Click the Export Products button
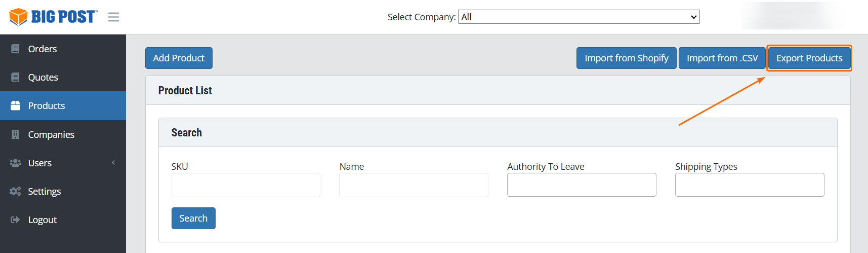This screenshot has width=868, height=253. tap(809, 58)
